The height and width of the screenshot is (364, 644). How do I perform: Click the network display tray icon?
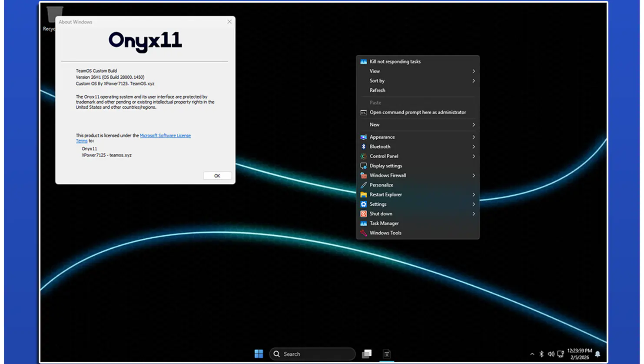tap(561, 354)
